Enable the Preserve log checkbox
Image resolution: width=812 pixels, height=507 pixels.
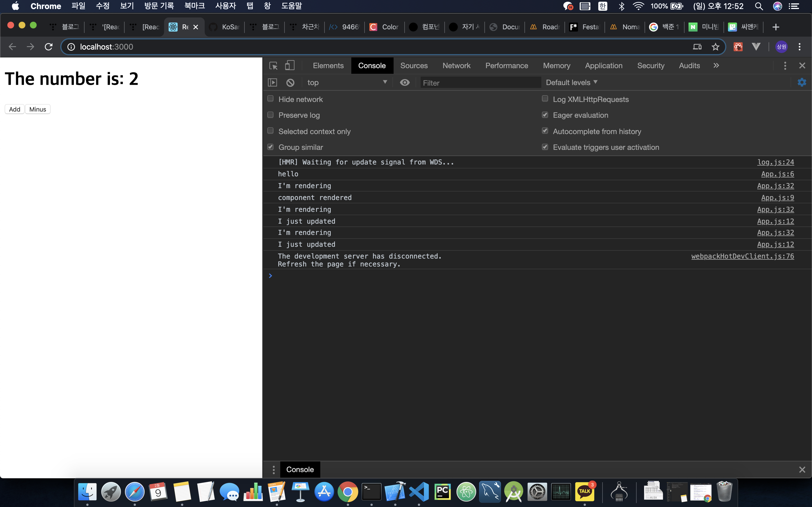(270, 115)
